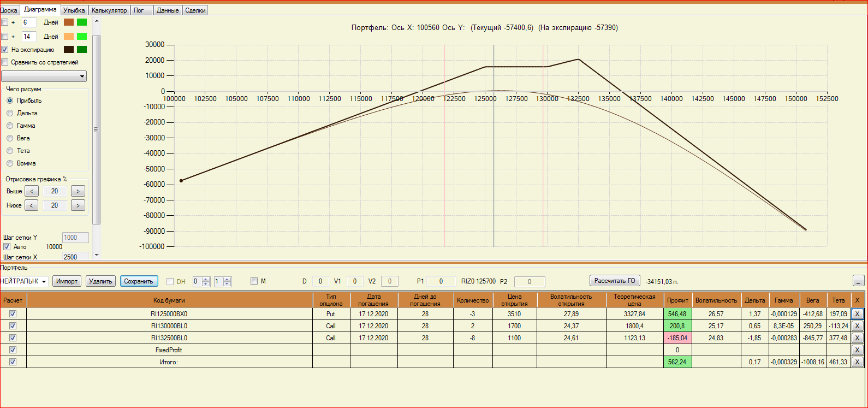Toggle the DH checkbox
Image resolution: width=868 pixels, height=408 pixels.
(x=170, y=282)
